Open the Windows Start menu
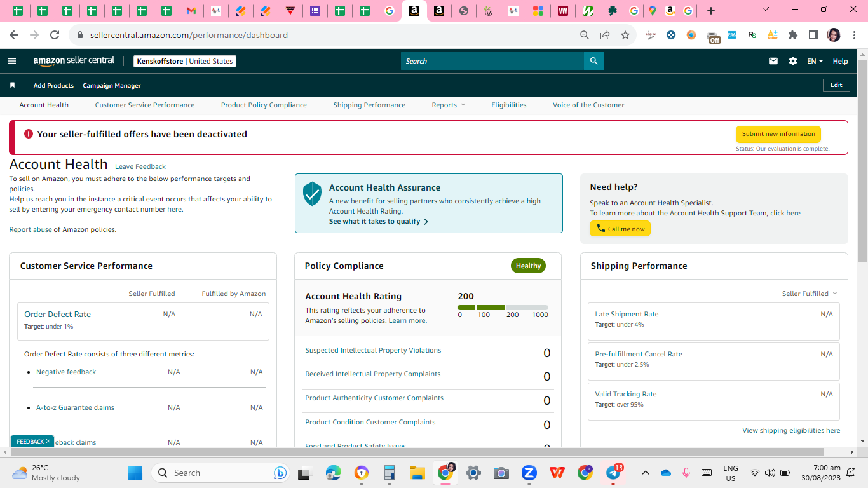868x488 pixels. point(135,473)
